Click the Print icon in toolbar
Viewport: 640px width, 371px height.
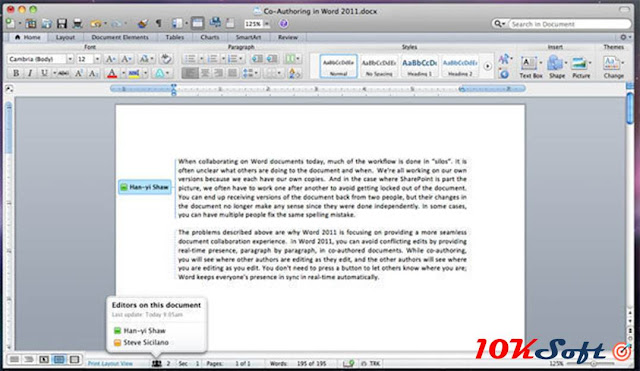coord(78,23)
